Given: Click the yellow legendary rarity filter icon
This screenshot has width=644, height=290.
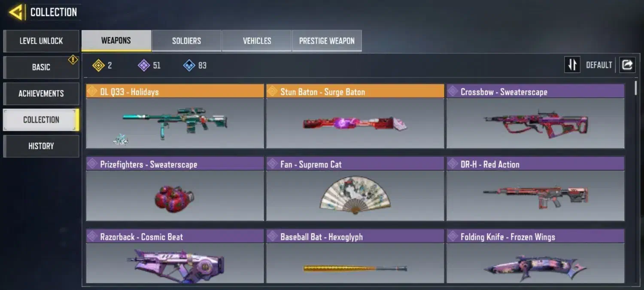Looking at the screenshot, I should (98, 65).
